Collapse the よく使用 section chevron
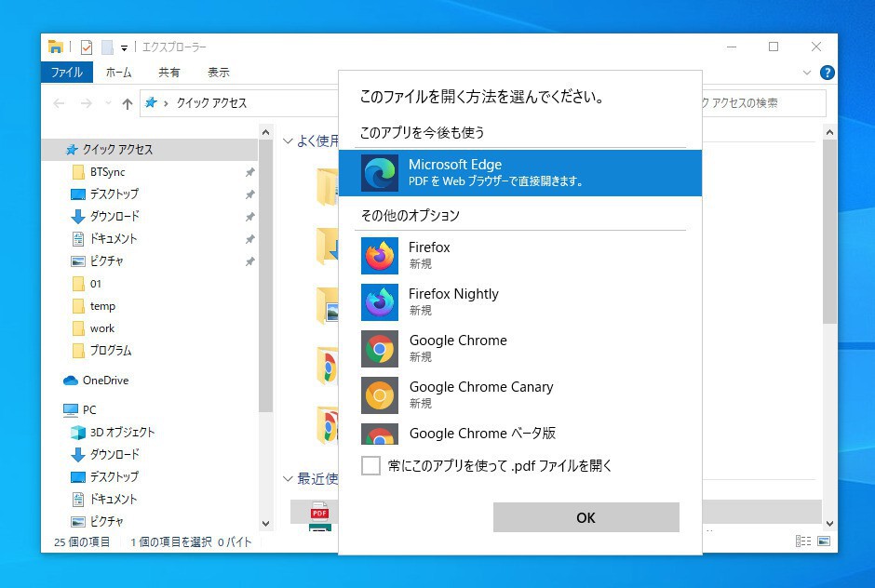Image resolution: width=875 pixels, height=588 pixels. coord(288,141)
